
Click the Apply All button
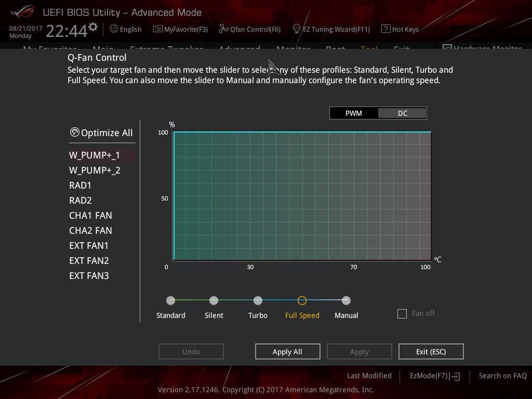click(x=287, y=352)
